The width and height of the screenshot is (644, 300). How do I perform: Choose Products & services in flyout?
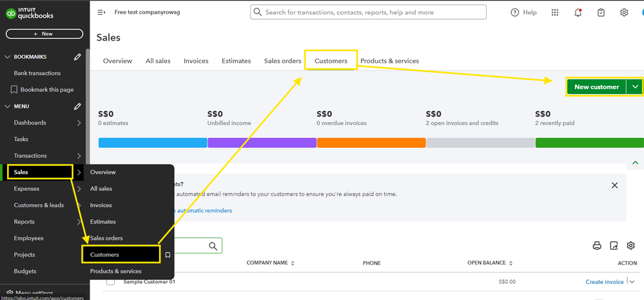point(116,271)
